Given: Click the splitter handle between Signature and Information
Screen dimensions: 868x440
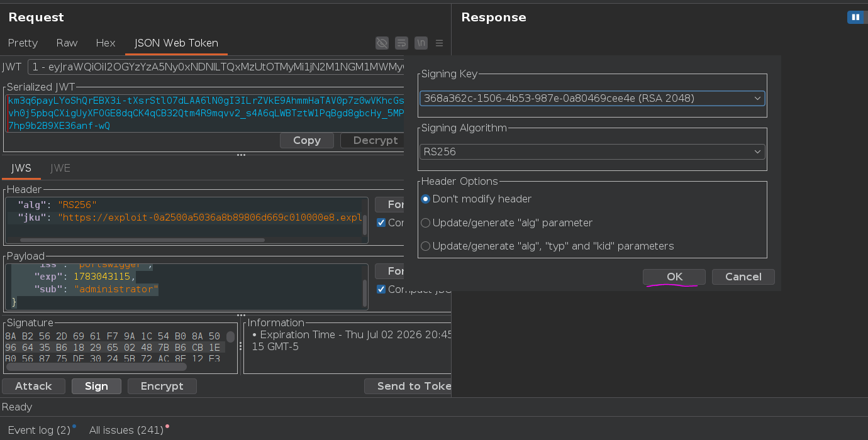Looking at the screenshot, I should 240,346.
